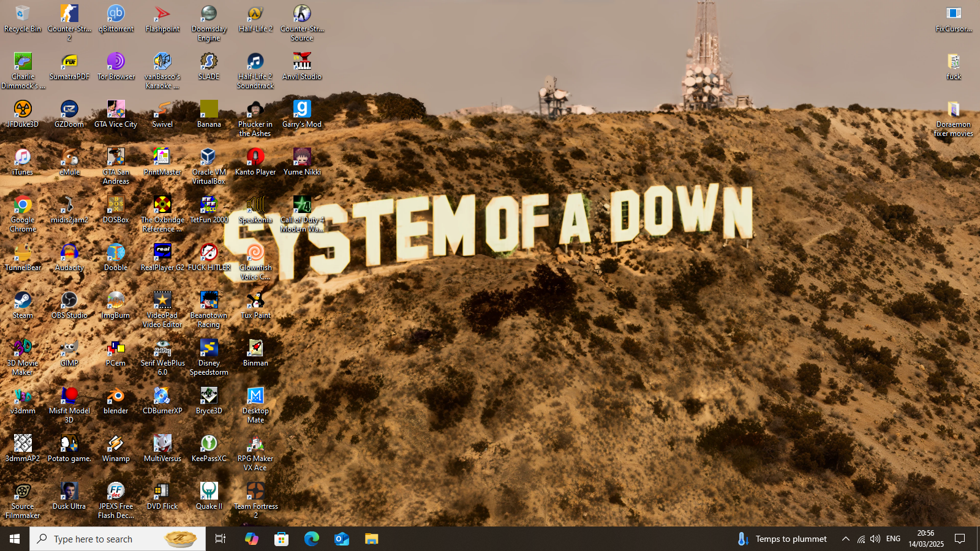The image size is (980, 551).
Task: Click the RPG Maker VX Ace icon
Action: coord(255,453)
